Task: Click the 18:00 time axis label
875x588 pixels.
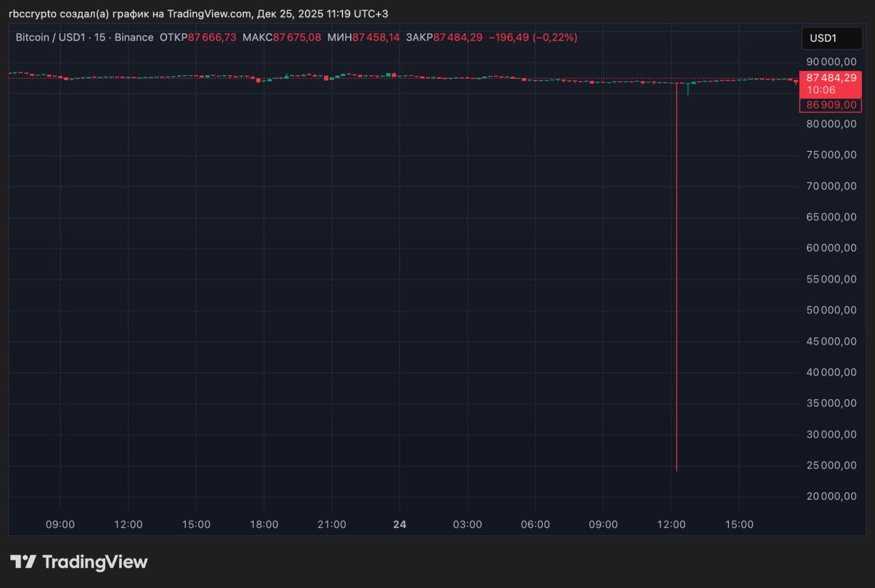Action: [264, 524]
